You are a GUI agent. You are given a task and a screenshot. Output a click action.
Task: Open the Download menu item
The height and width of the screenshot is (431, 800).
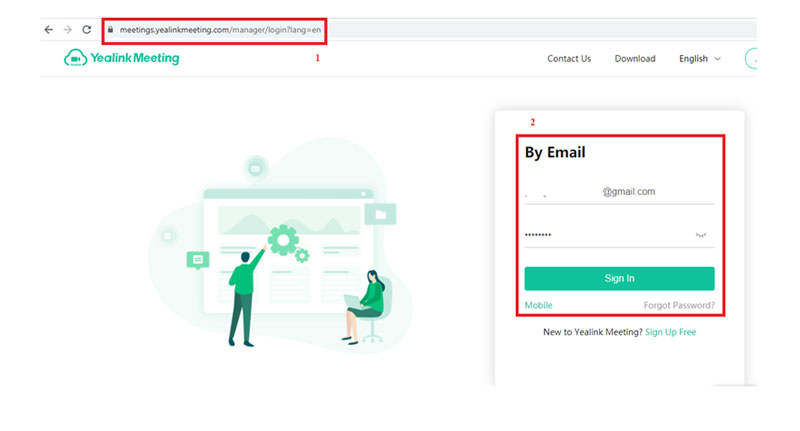(x=635, y=59)
